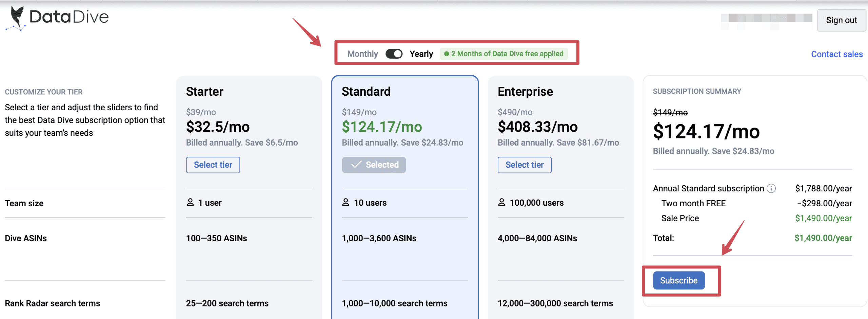
Task: Click the Selected button on Standard plan
Action: coord(374,165)
